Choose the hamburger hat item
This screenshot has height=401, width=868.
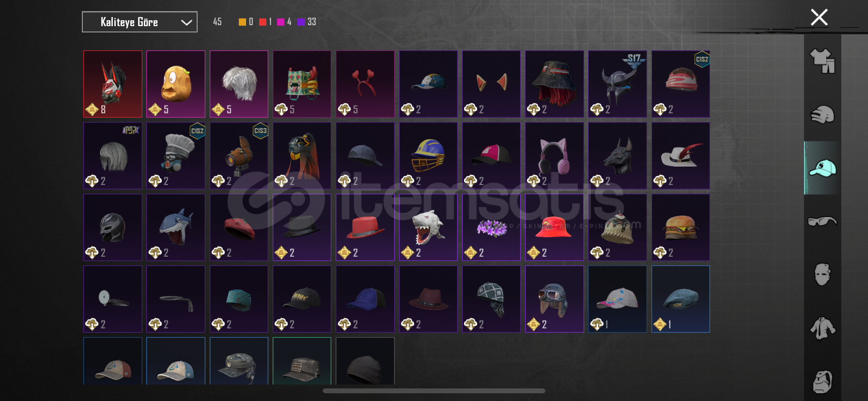pyautogui.click(x=681, y=227)
